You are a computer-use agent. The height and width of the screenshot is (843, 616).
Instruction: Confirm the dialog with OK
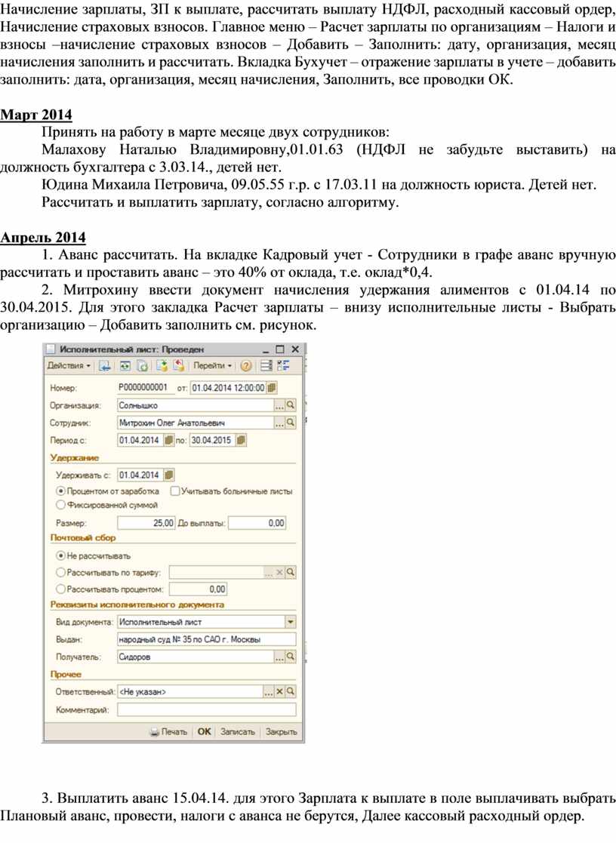pyautogui.click(x=204, y=732)
